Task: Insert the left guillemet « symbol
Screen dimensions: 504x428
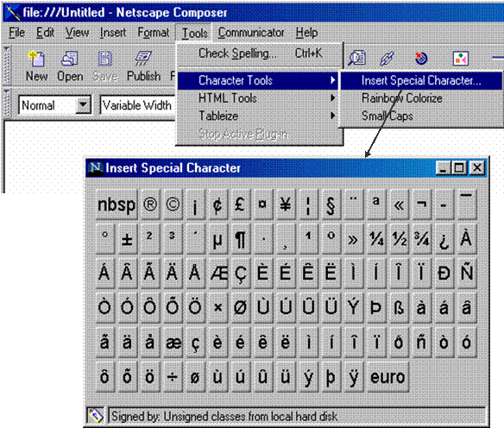Action: [x=399, y=205]
